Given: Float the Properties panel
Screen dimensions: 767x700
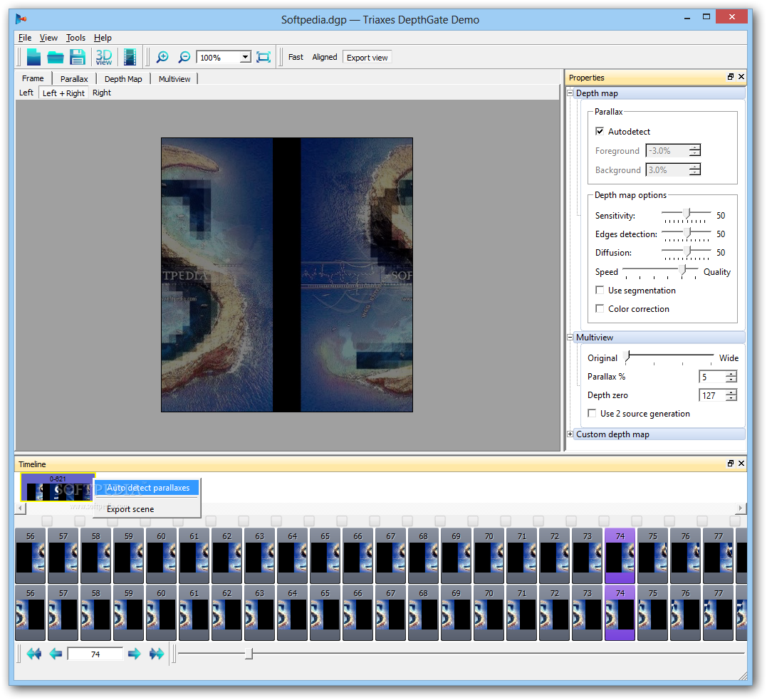Looking at the screenshot, I should tap(730, 77).
